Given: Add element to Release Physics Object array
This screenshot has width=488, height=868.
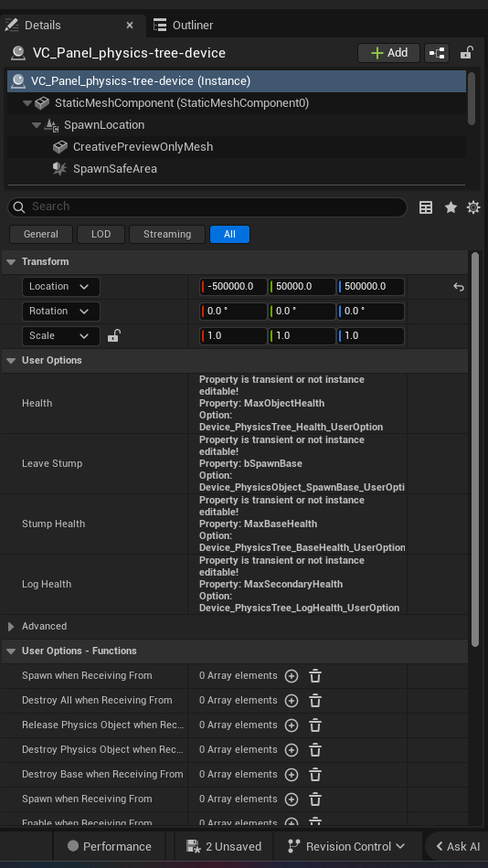Looking at the screenshot, I should [x=292, y=725].
